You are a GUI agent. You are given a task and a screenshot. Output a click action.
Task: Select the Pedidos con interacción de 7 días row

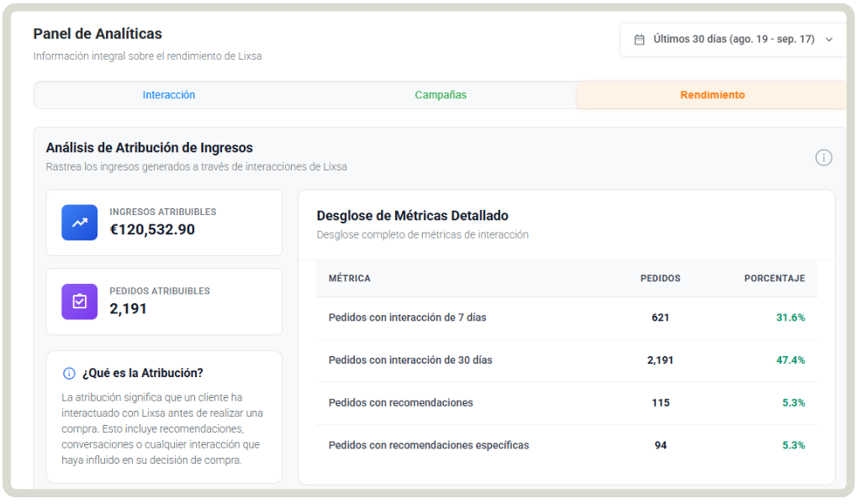point(407,318)
